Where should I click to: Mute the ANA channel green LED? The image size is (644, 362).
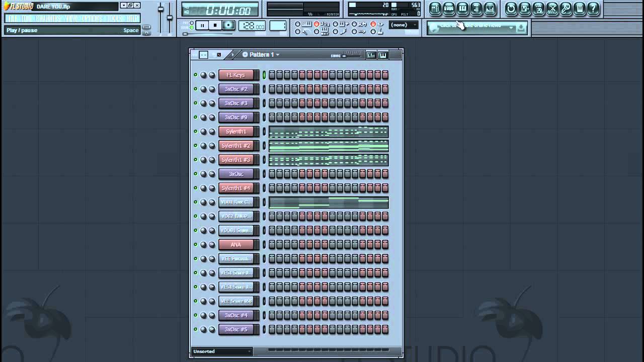[x=195, y=244]
